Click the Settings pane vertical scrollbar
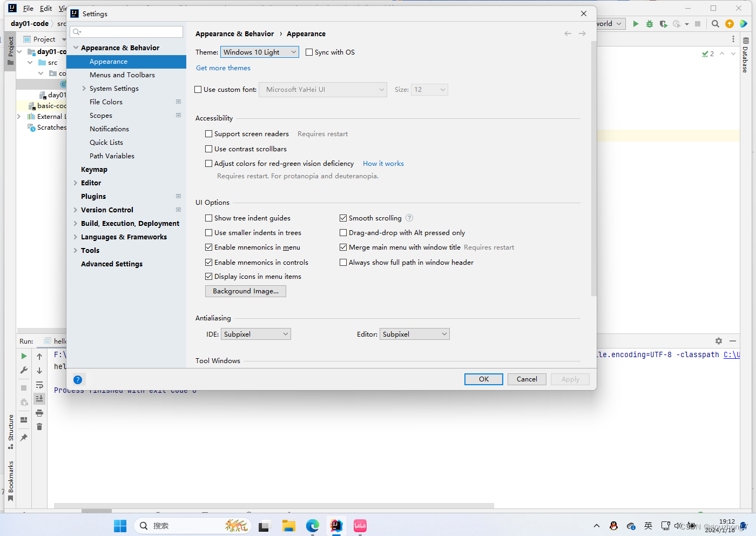The width and height of the screenshot is (756, 536). 594,169
